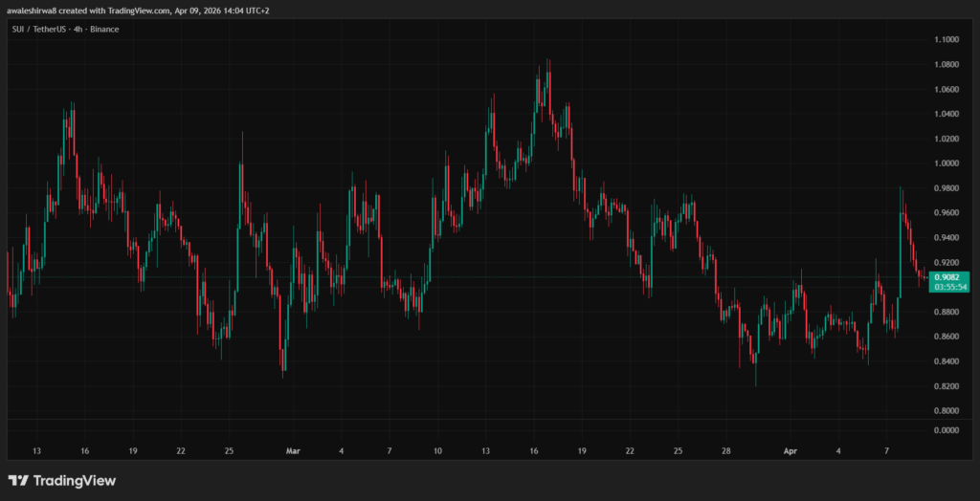The width and height of the screenshot is (980, 501).
Task: Click the TradingView logo icon
Action: pos(18,480)
